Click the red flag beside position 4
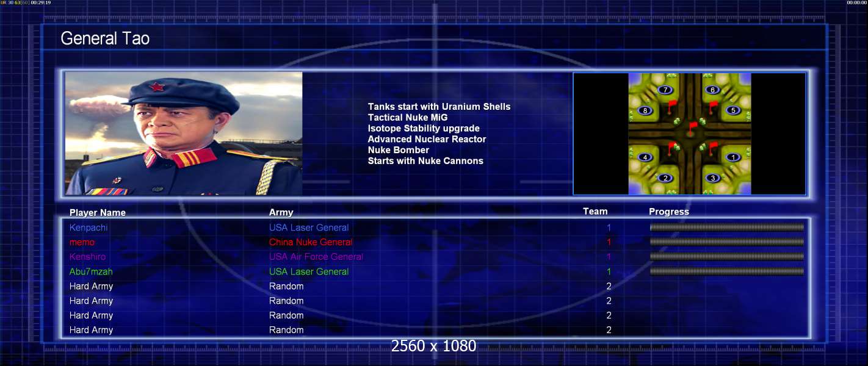This screenshot has width=868, height=366. click(x=673, y=148)
